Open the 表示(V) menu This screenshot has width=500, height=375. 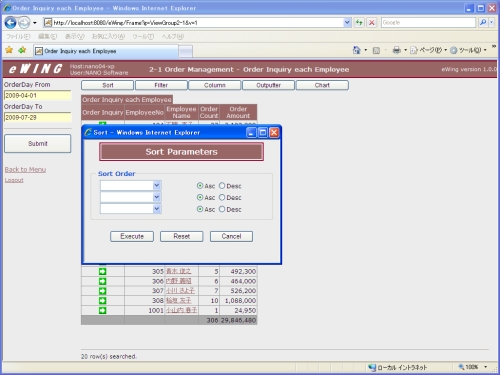74,37
